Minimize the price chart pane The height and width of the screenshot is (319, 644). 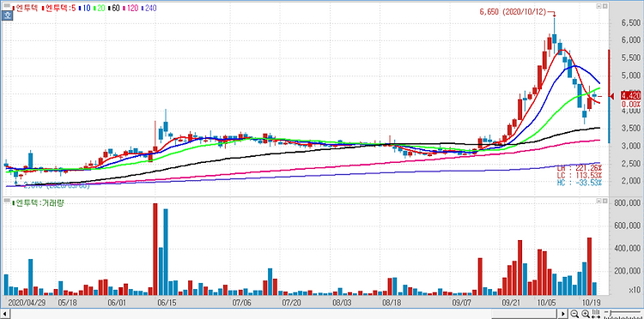click(598, 6)
